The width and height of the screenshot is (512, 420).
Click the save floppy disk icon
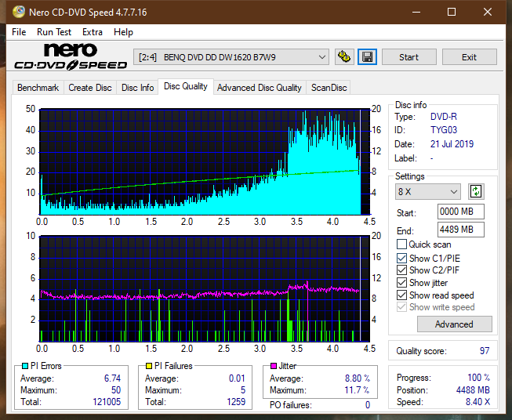(x=368, y=57)
